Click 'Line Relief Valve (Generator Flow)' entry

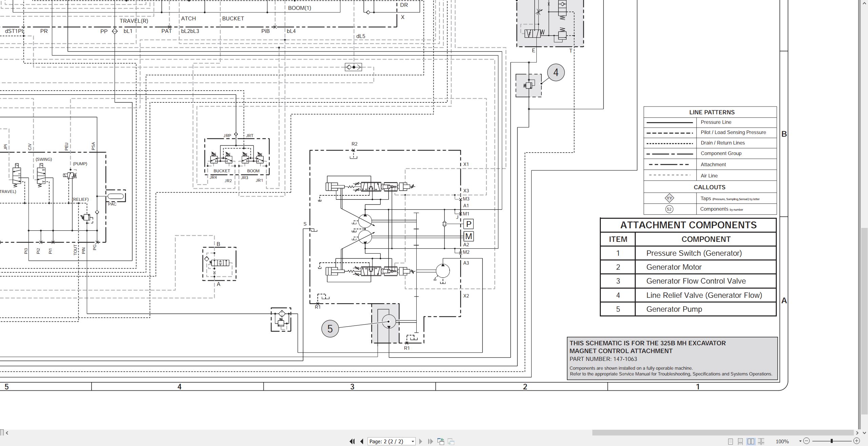coord(704,295)
